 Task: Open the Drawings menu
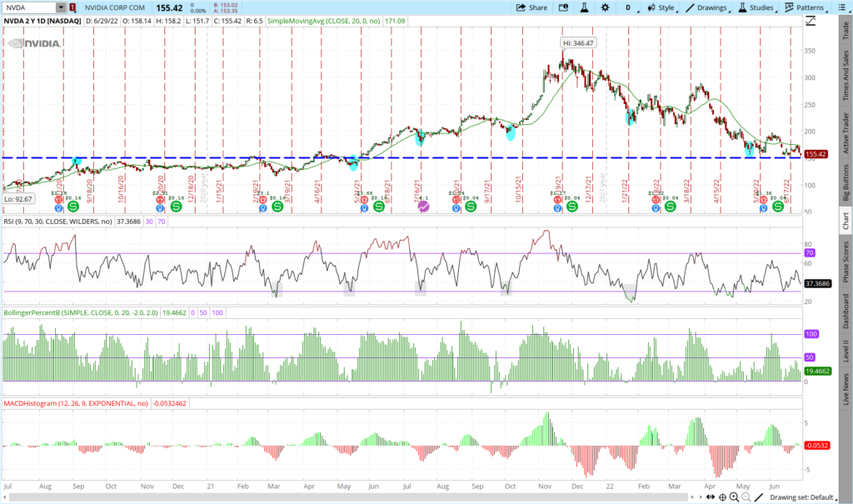click(706, 7)
